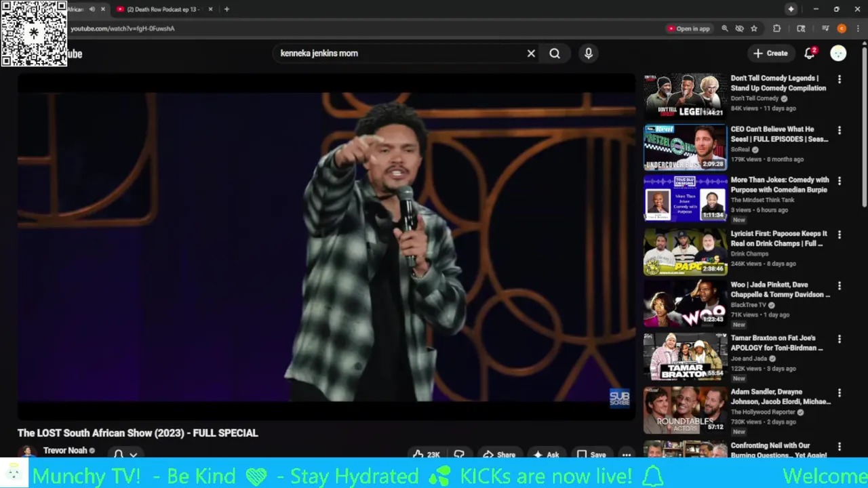Image resolution: width=868 pixels, height=488 pixels.
Task: Open More Than Jokes comedy thumbnail
Action: pos(685,198)
